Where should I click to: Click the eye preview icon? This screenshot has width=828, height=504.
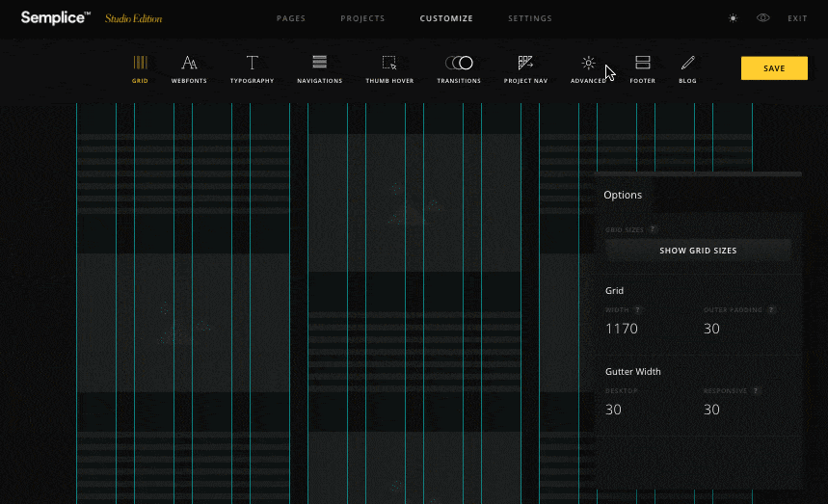coord(763,18)
